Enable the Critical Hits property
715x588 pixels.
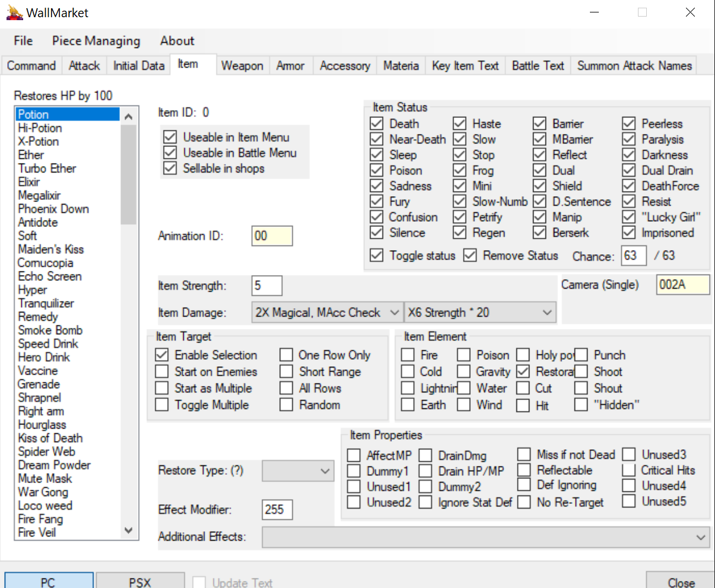coord(629,470)
